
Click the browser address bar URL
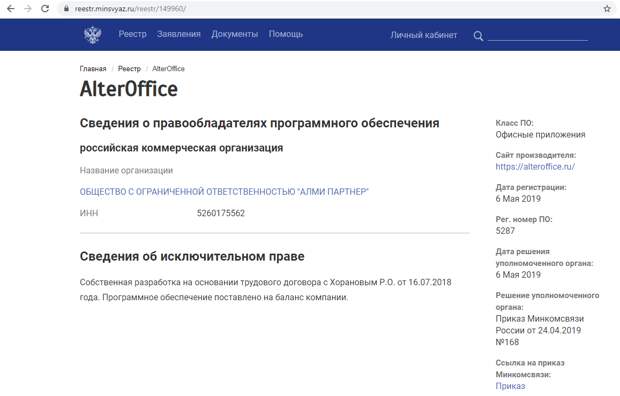point(130,8)
